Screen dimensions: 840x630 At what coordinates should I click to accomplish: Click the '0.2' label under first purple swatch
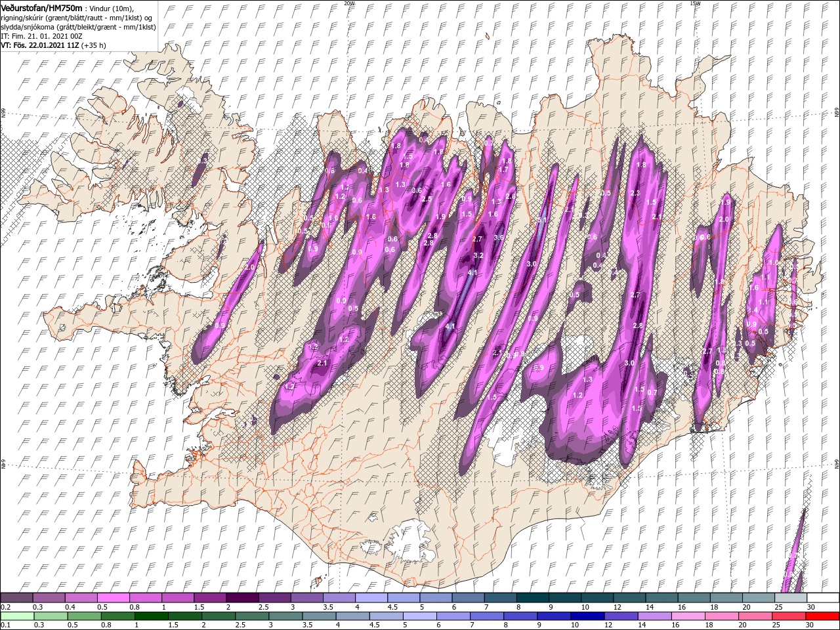click(x=5, y=607)
